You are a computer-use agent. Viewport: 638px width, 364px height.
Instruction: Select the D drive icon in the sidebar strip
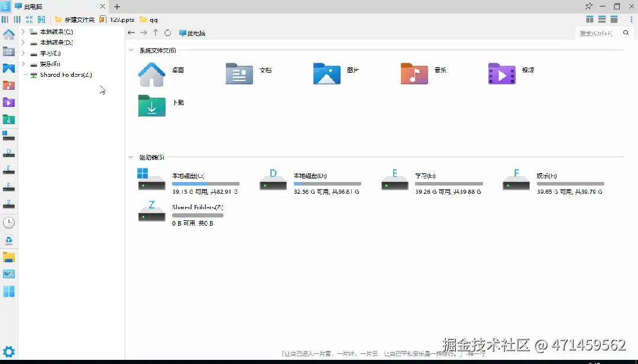(8, 153)
